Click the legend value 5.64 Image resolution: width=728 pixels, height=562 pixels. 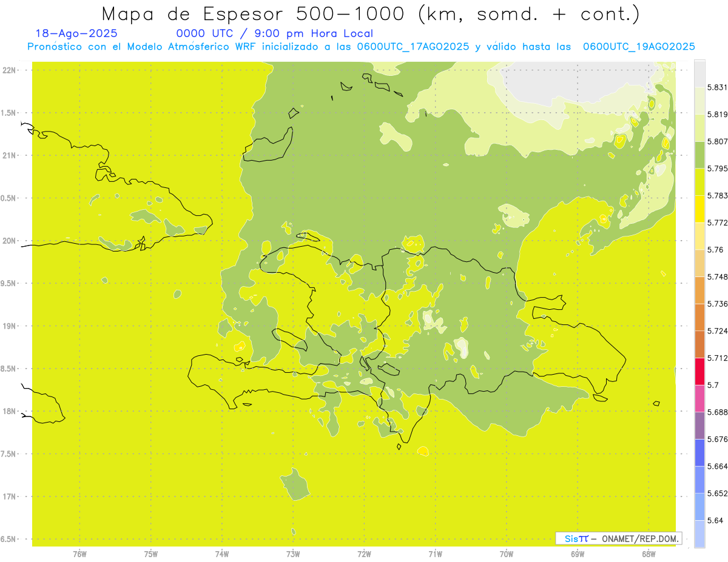tap(715, 520)
